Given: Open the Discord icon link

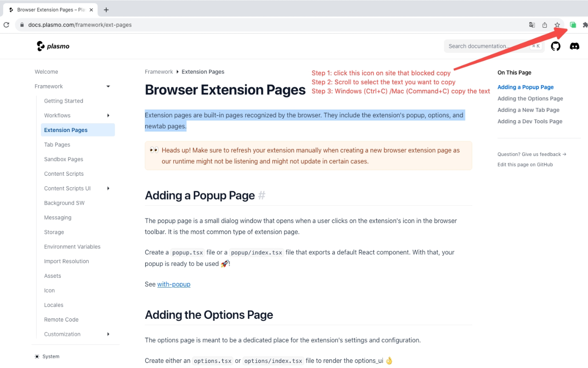Looking at the screenshot, I should [x=574, y=46].
